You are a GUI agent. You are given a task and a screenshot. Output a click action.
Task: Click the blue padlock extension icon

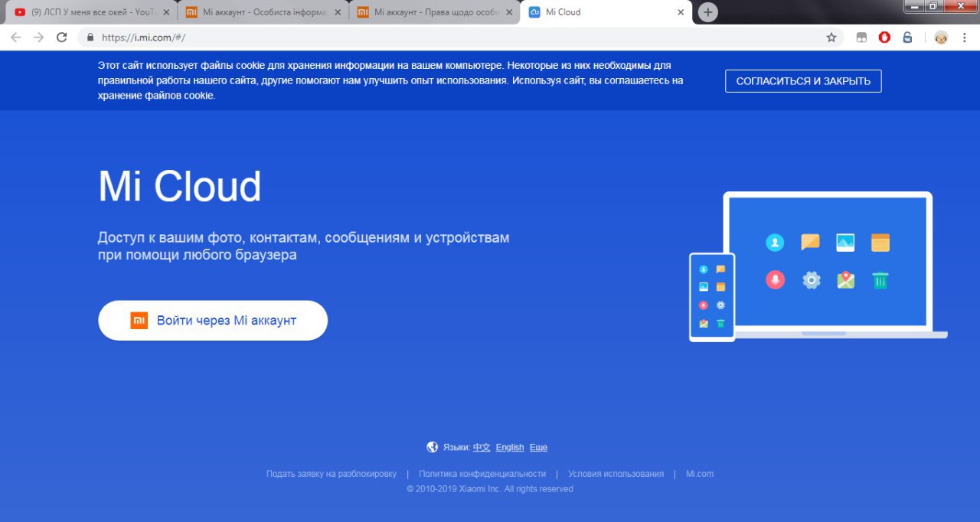907,37
